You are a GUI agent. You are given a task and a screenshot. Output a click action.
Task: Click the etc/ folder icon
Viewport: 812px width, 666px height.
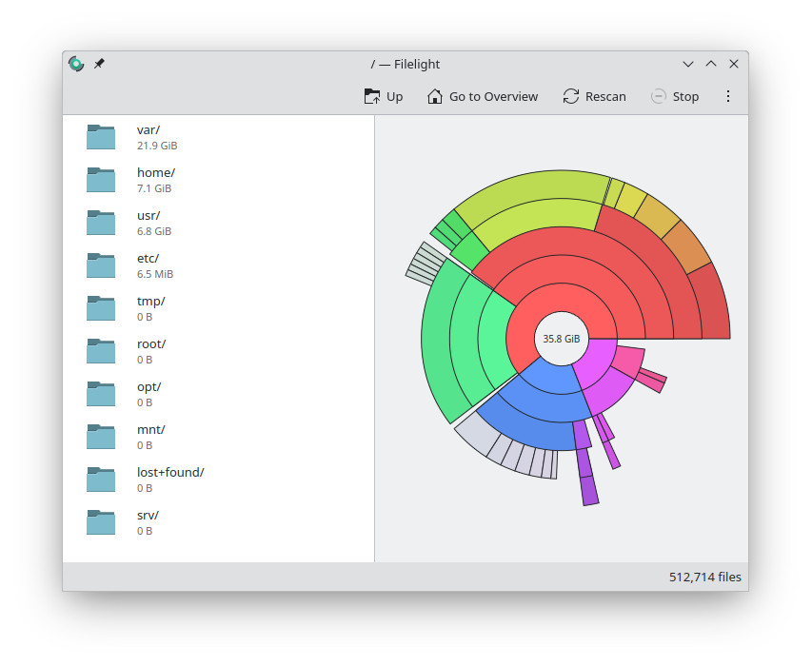(x=101, y=264)
